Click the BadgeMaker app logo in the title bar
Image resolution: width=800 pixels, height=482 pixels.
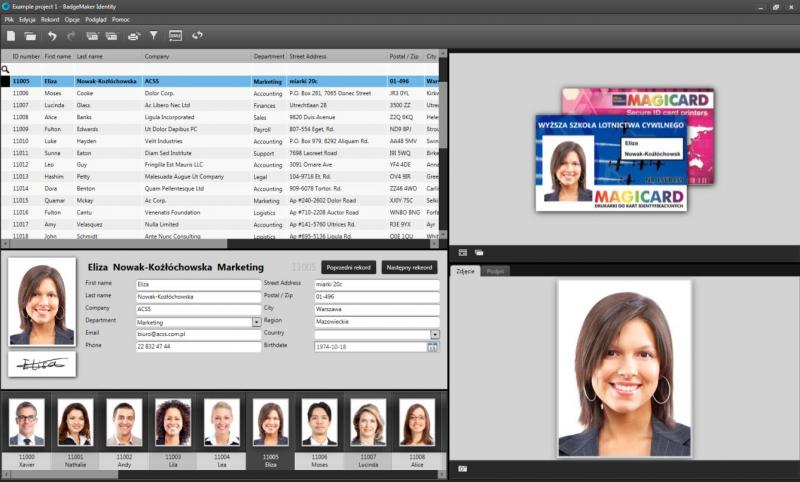6,7
